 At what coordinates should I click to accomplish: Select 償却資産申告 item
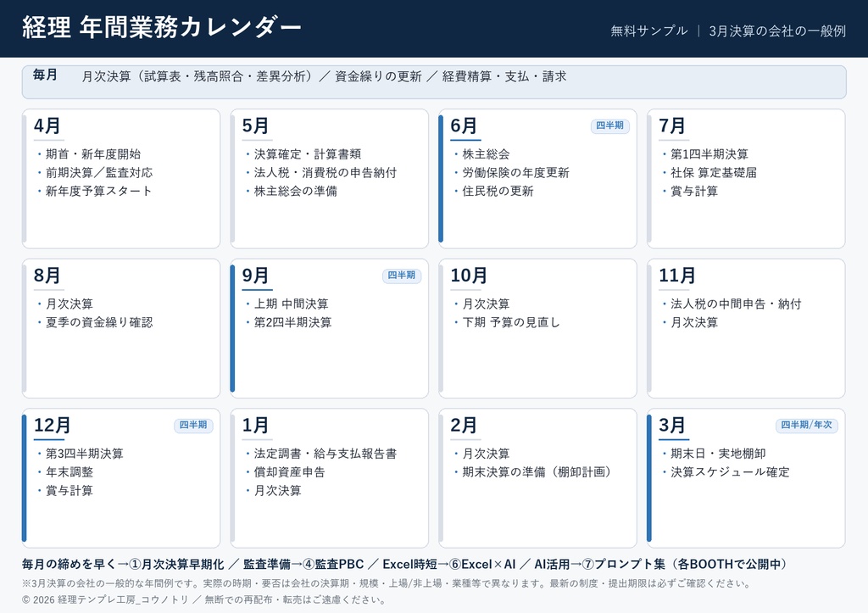pyautogui.click(x=290, y=471)
